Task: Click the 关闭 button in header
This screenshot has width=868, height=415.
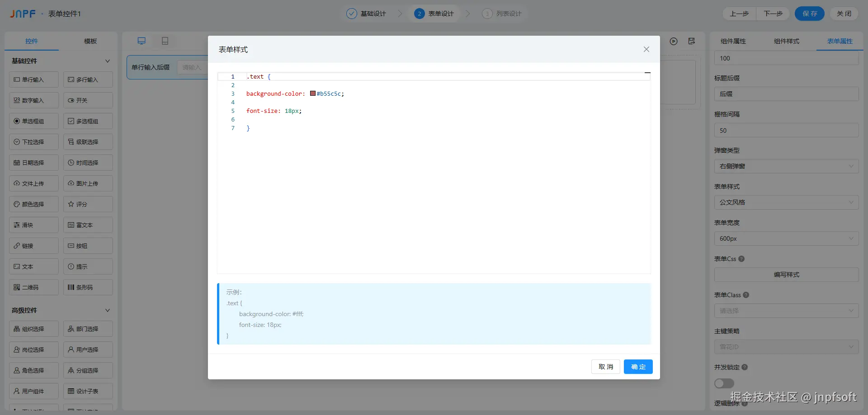Action: click(x=844, y=14)
